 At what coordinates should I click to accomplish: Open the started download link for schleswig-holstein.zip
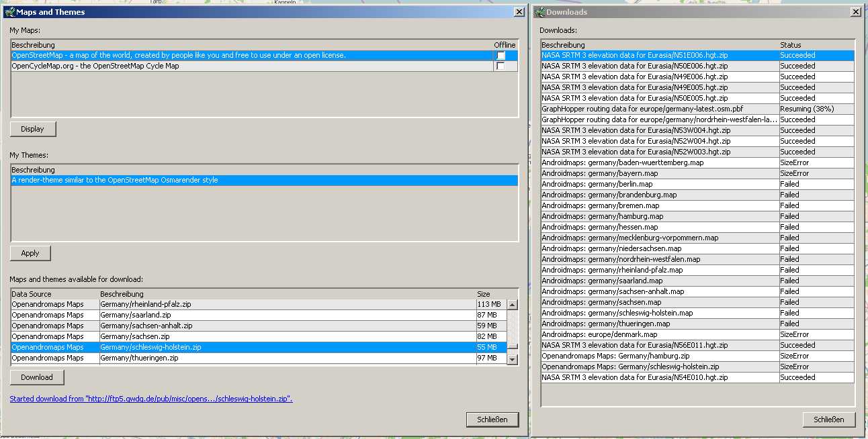coord(150,399)
